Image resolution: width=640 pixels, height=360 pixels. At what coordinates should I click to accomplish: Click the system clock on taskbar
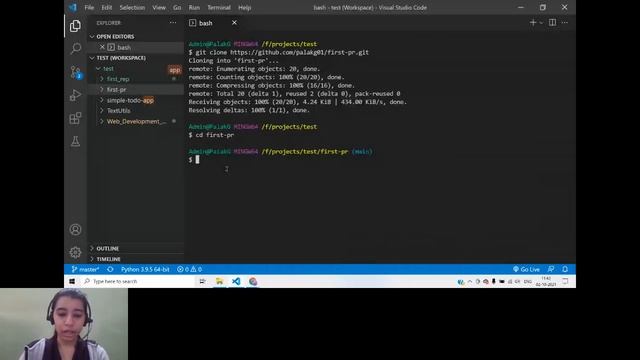tap(546, 281)
